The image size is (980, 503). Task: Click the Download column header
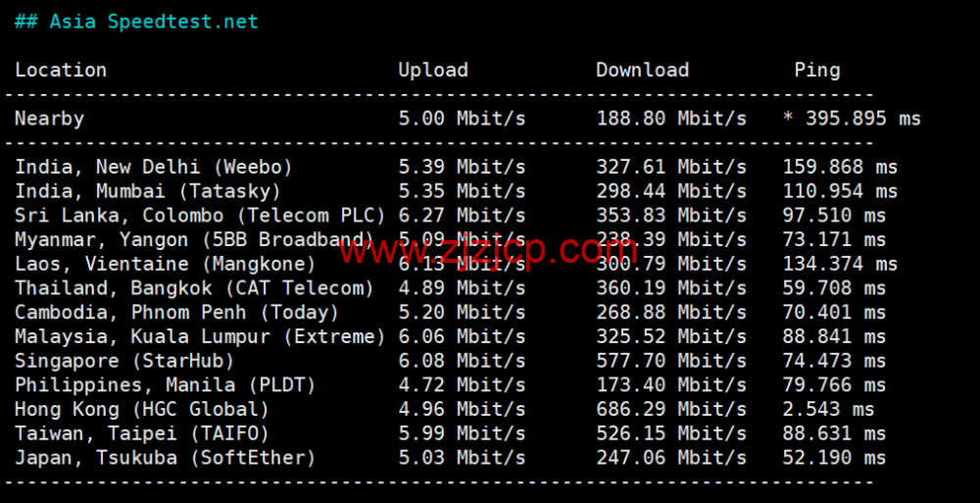point(642,70)
